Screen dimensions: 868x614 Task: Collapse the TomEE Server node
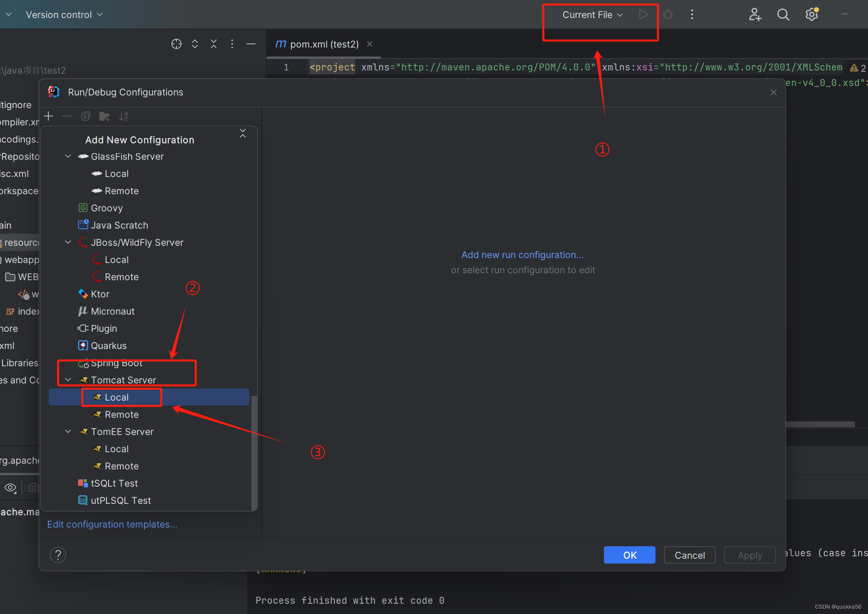click(x=68, y=432)
